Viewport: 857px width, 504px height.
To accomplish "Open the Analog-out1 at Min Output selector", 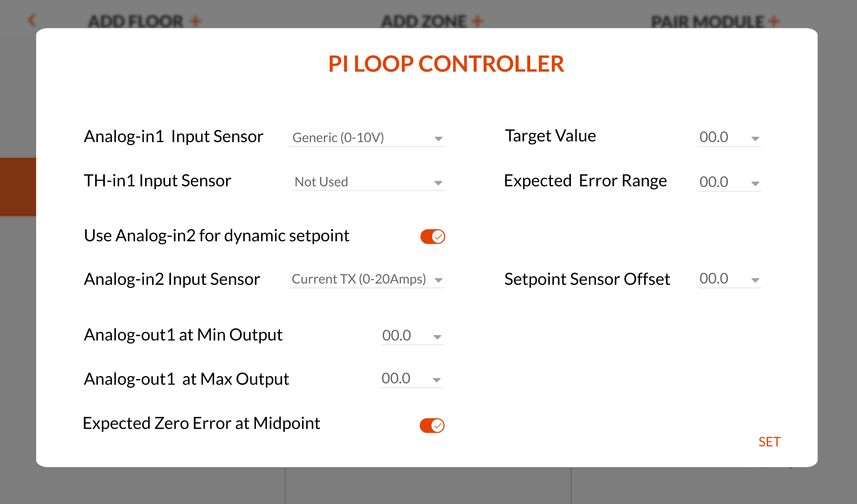I will click(x=411, y=336).
